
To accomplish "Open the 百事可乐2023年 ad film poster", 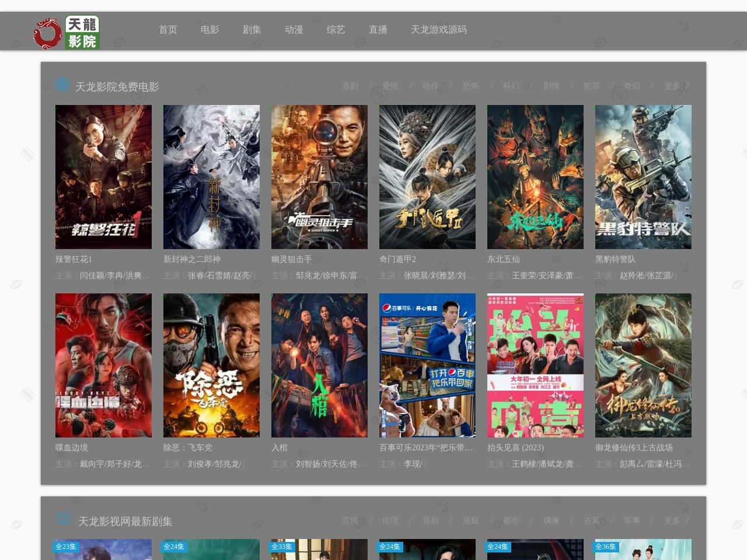I will pos(427,365).
